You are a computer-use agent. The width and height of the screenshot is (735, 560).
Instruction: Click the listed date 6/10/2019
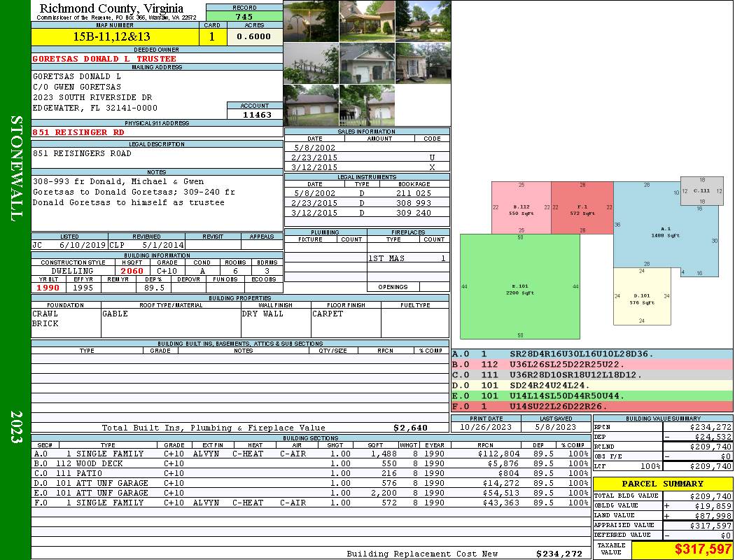83,245
